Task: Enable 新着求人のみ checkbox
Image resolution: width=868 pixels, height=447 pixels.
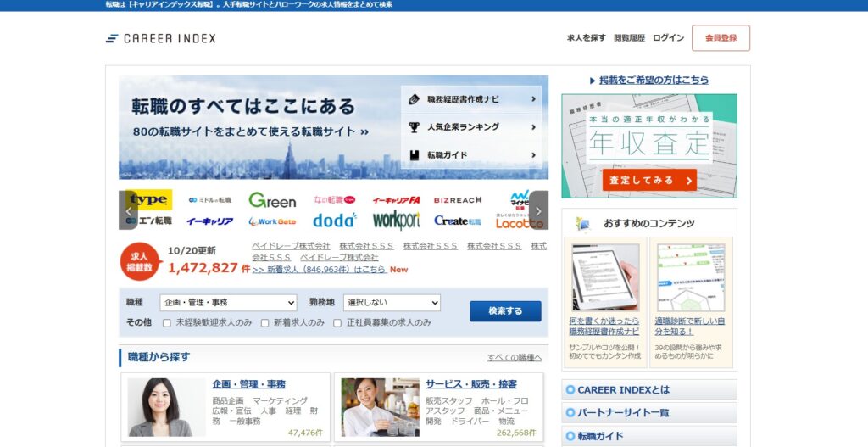Action: [x=264, y=323]
